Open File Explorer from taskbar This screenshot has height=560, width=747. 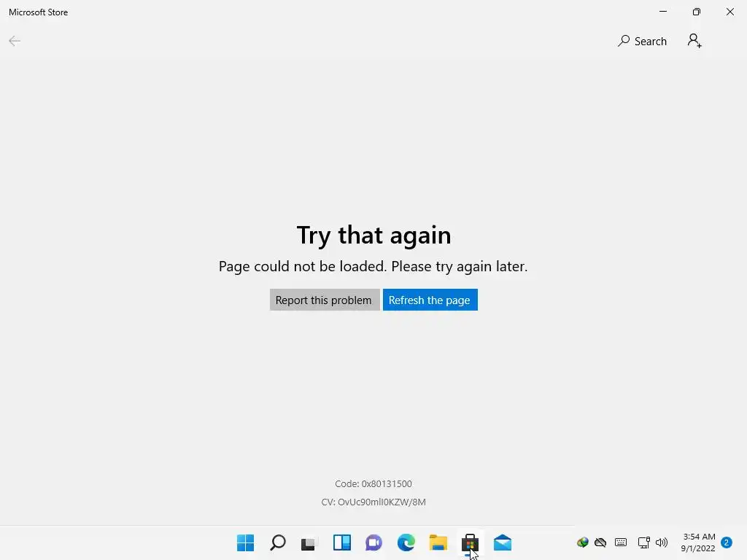438,542
